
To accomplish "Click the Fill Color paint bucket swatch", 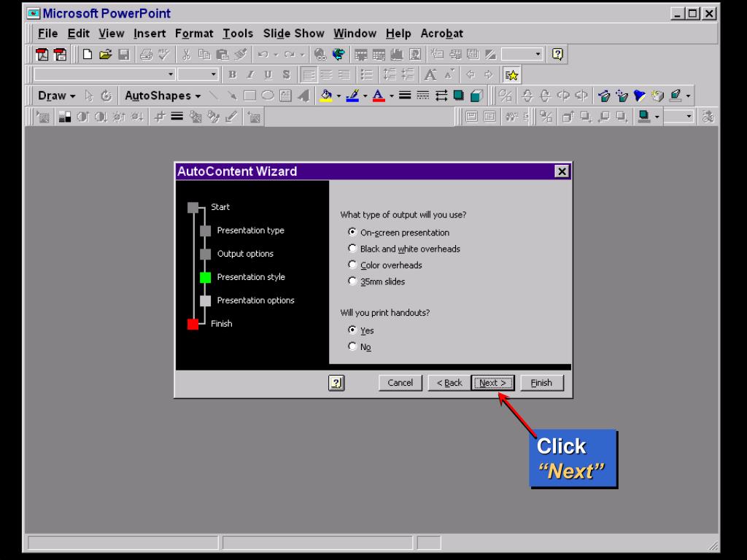I will (326, 96).
